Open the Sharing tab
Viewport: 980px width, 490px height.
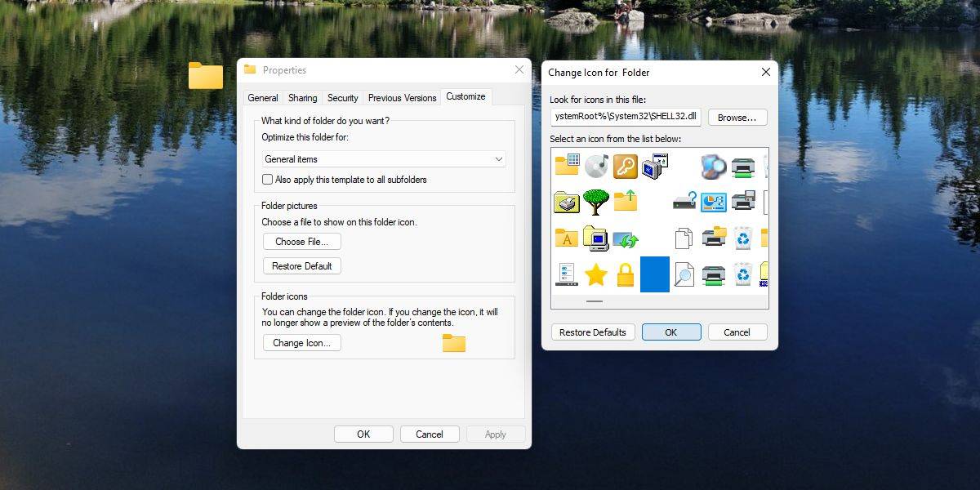click(302, 98)
